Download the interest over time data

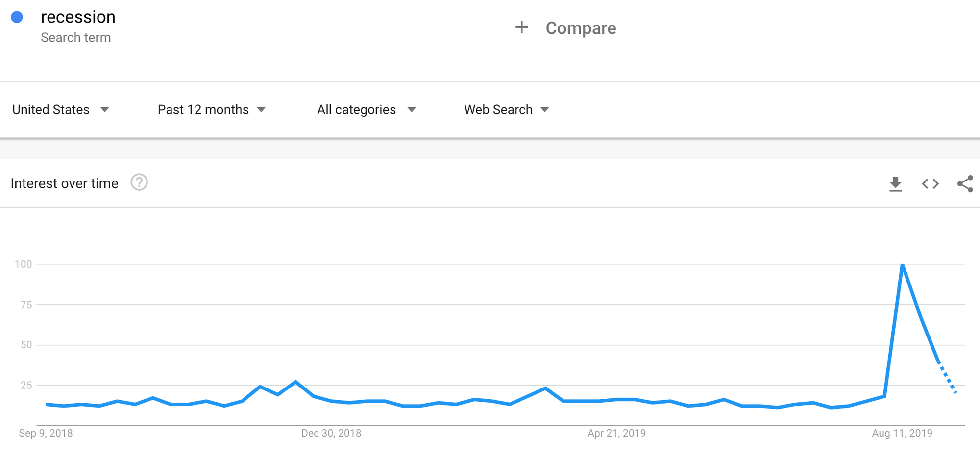coord(895,184)
